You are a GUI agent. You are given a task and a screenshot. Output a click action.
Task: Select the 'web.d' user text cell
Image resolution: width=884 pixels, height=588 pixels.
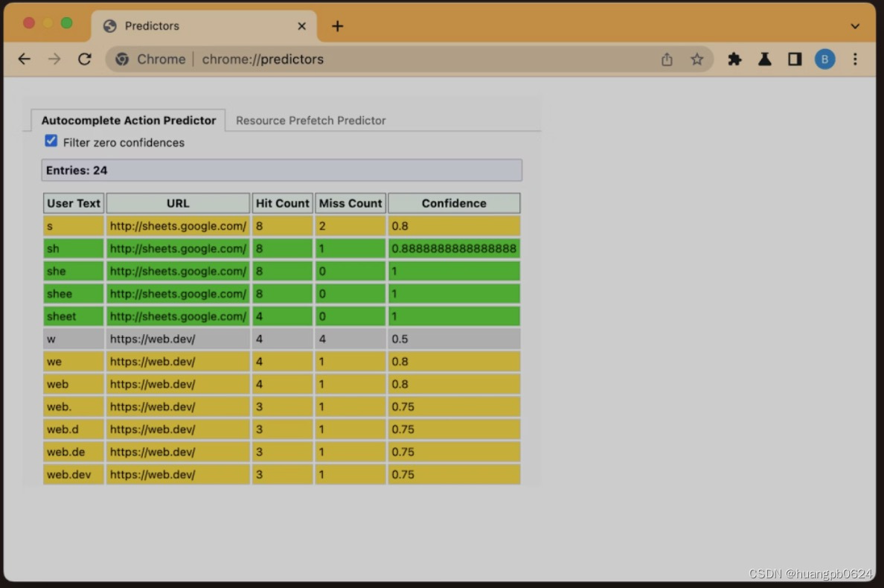click(x=73, y=429)
